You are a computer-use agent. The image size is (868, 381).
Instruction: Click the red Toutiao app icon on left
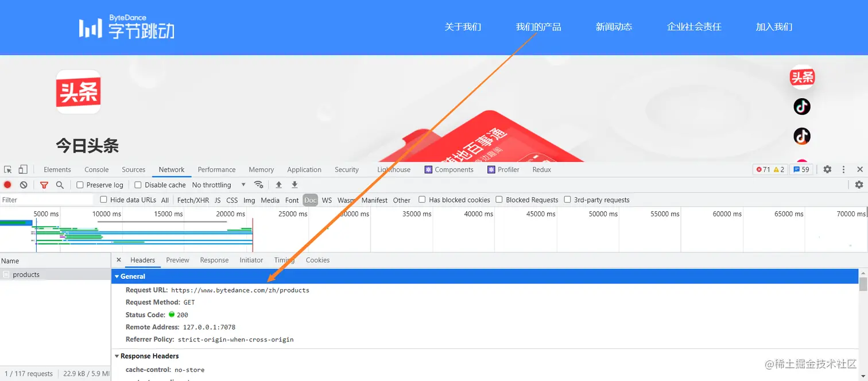click(79, 92)
